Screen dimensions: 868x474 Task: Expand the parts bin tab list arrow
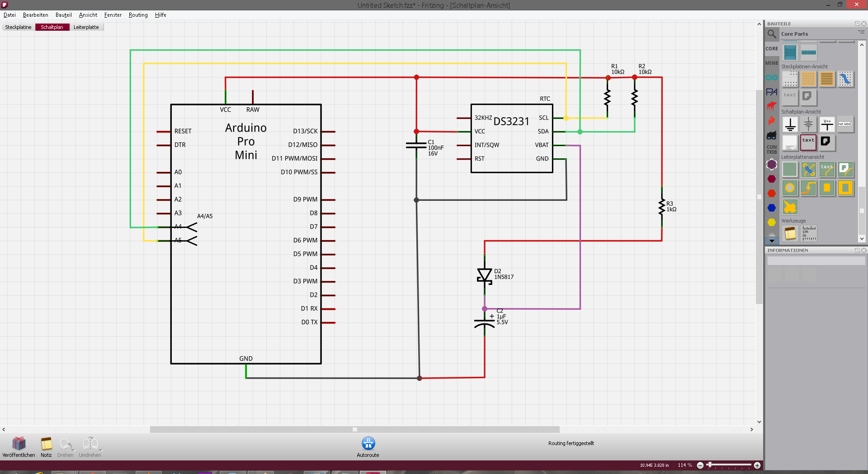tap(772, 241)
